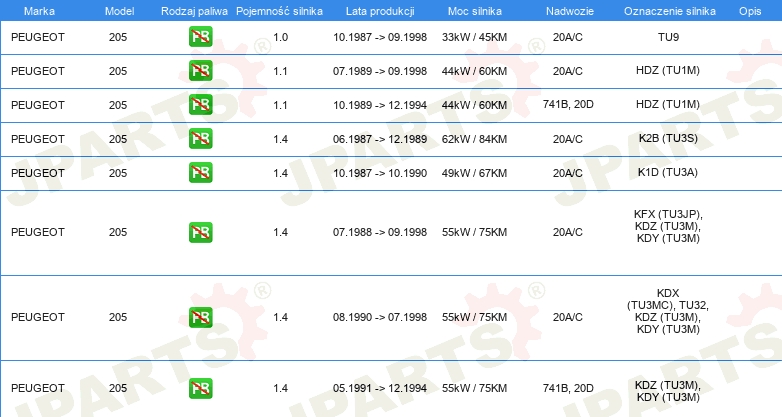The image size is (782, 417).
Task: Select the date range 06.1987 -> 12.1989
Action: click(x=380, y=139)
